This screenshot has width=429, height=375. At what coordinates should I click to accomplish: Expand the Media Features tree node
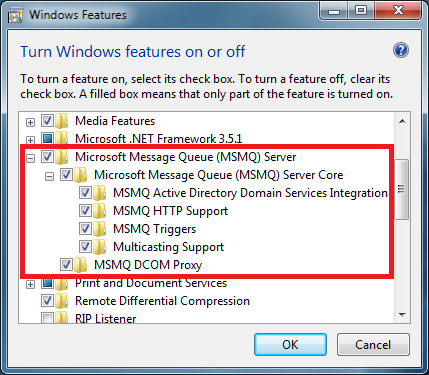point(30,122)
